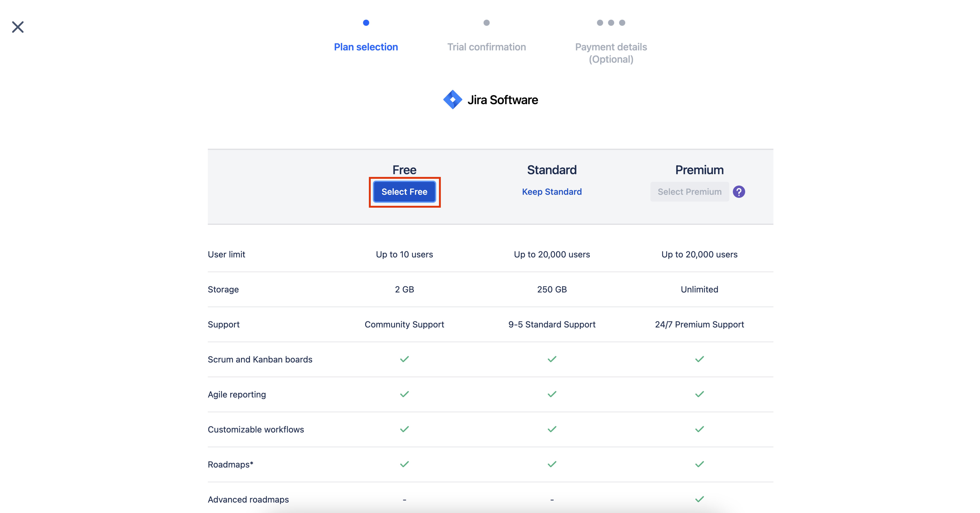The image size is (980, 513).
Task: Click 'Up to 10 users' cell
Action: [x=404, y=254]
